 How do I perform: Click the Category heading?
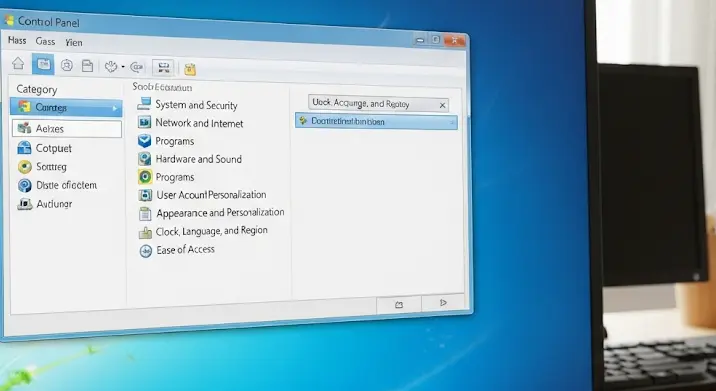[37, 89]
